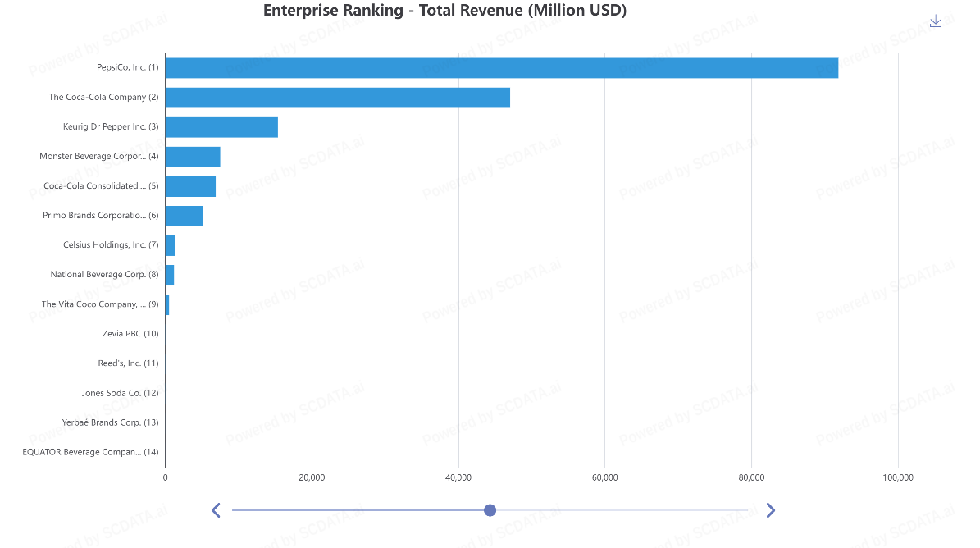Click 'Primo Brands Corporatio... (6)' label

point(101,215)
